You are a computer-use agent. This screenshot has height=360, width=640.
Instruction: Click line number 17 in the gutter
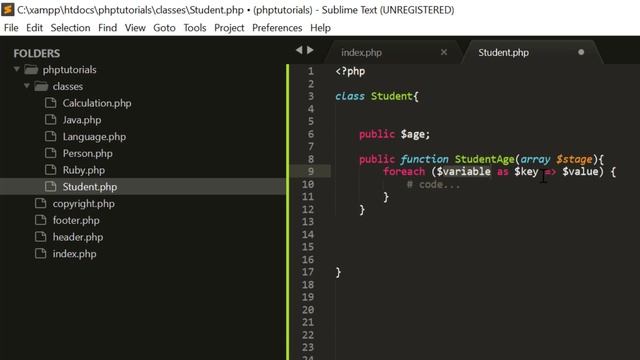308,272
